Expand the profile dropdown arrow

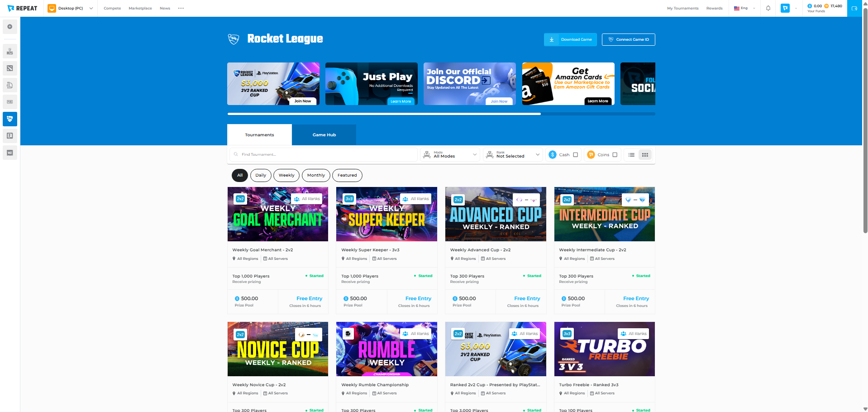click(x=796, y=8)
